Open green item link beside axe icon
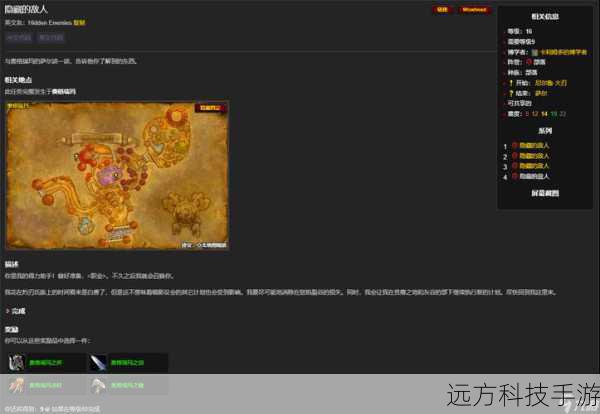Screen dimensions: 600x414 tap(127, 385)
